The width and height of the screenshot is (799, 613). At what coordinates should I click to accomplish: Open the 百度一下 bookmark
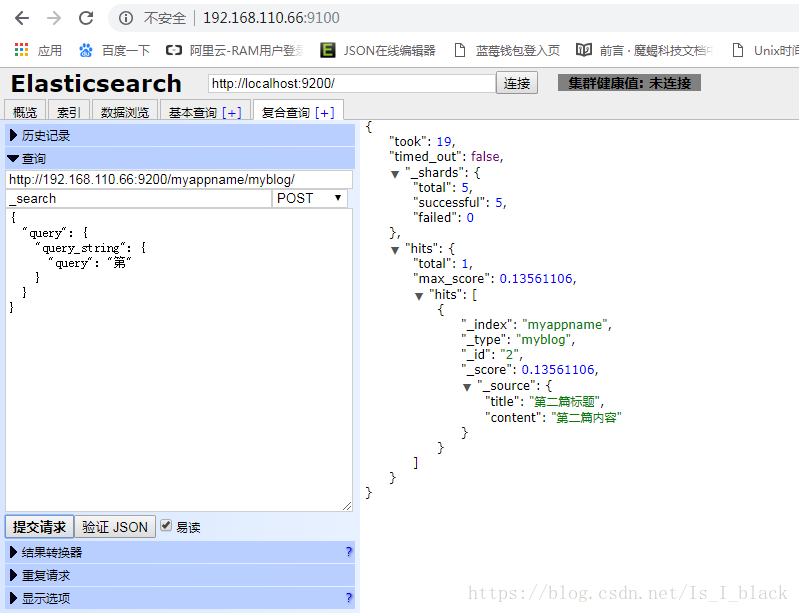[x=115, y=50]
